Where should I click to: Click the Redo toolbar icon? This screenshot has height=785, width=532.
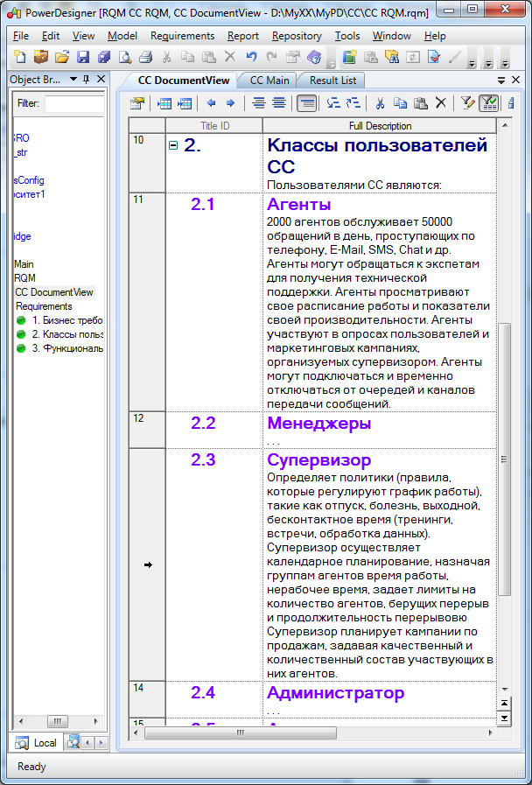pos(272,57)
